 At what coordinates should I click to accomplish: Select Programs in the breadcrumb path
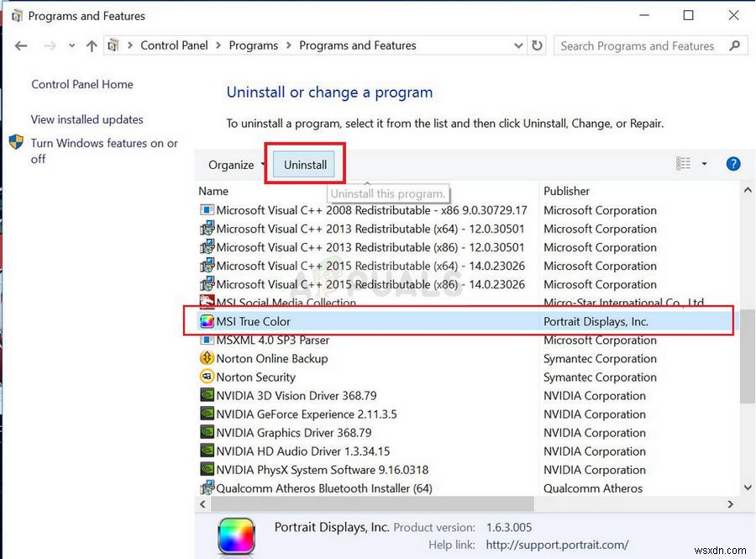253,45
